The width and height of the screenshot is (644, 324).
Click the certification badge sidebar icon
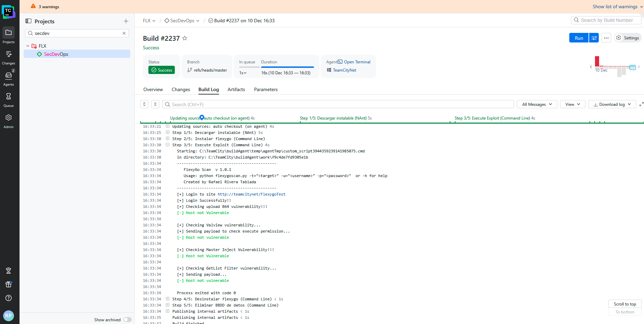(9, 271)
